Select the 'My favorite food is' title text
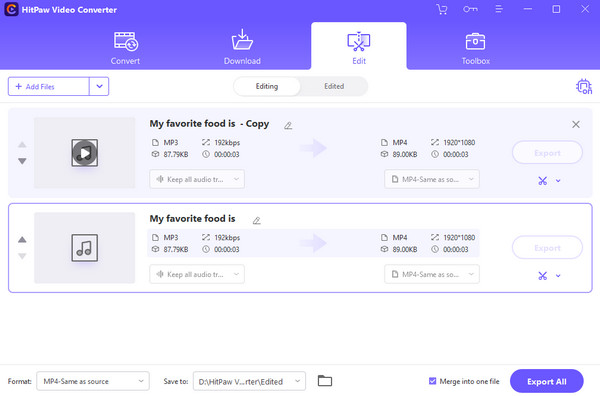This screenshot has height=396, width=600. [192, 218]
